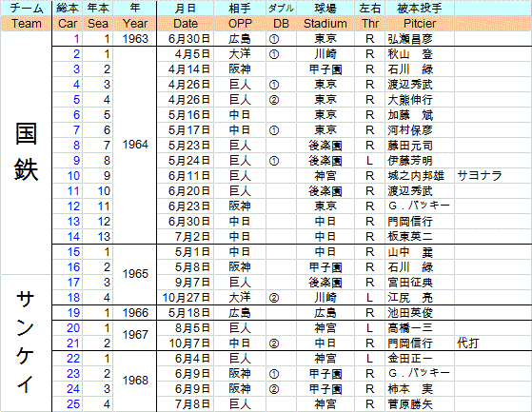The image size is (532, 412).
Task: Select the 4月14日 date cell
Action: click(186, 69)
